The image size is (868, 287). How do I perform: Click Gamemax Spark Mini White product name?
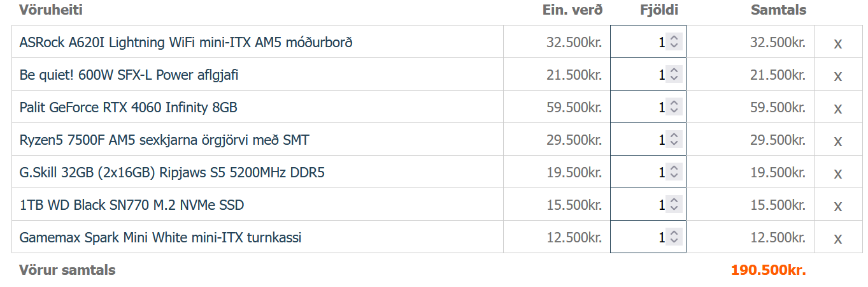(160, 237)
